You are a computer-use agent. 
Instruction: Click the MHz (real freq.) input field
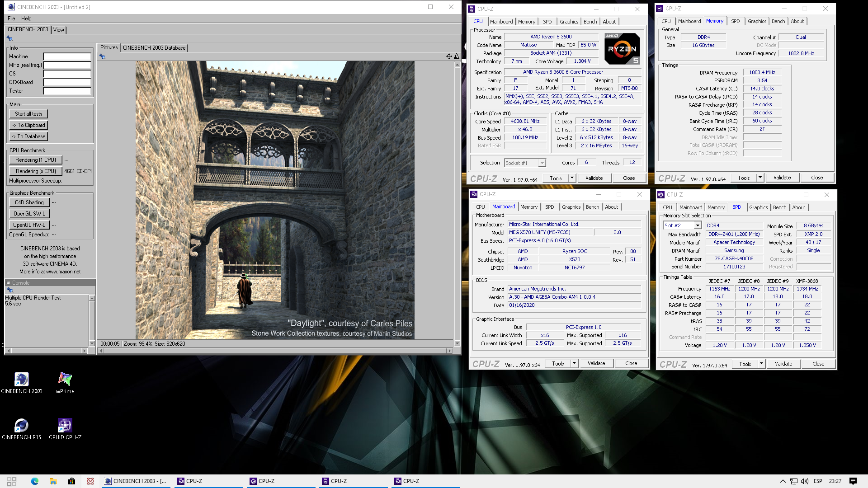[67, 65]
